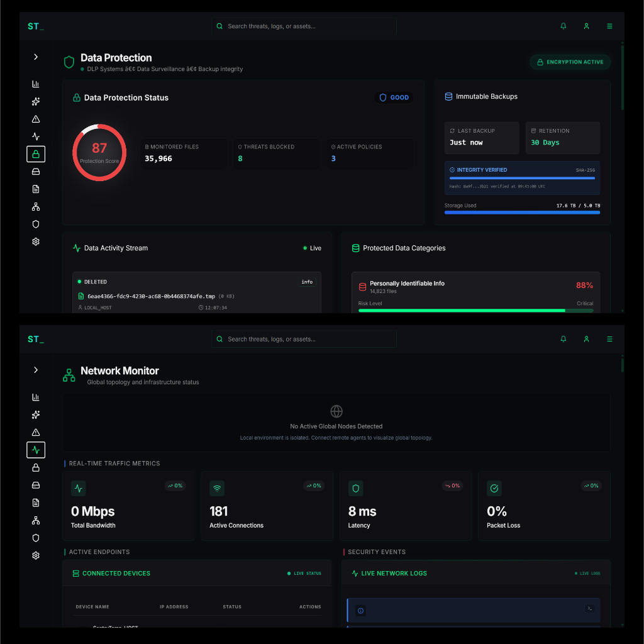Open notifications bell in Network Monitor window
This screenshot has width=644, height=644.
point(563,339)
